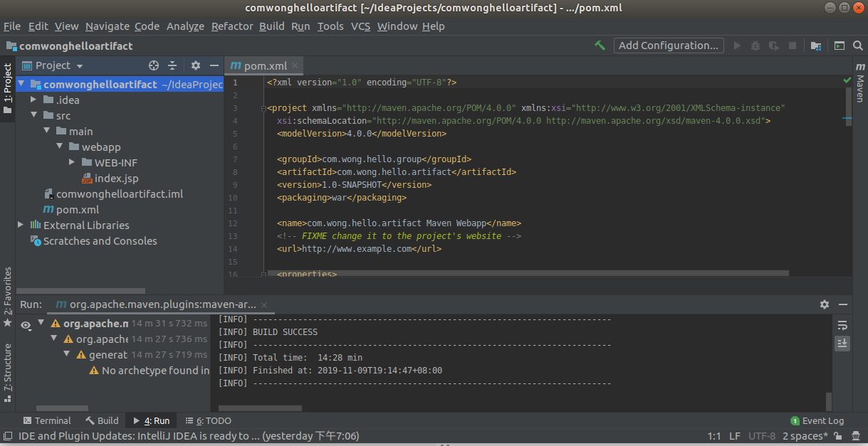The width and height of the screenshot is (868, 446).
Task: Collapse the generate node in Run tree
Action: [x=66, y=354]
